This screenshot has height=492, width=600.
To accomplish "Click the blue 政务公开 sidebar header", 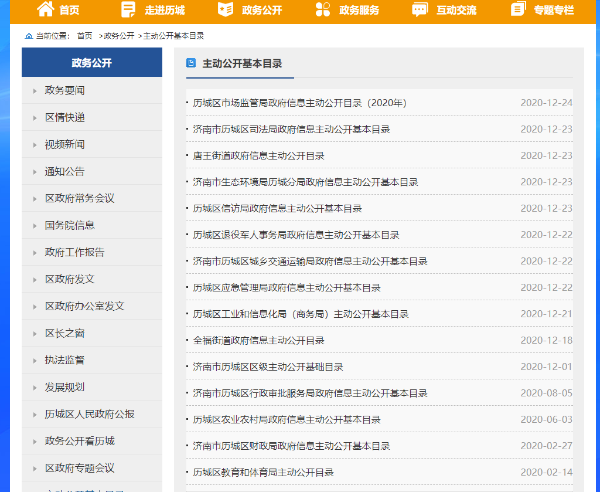I will click(x=92, y=62).
